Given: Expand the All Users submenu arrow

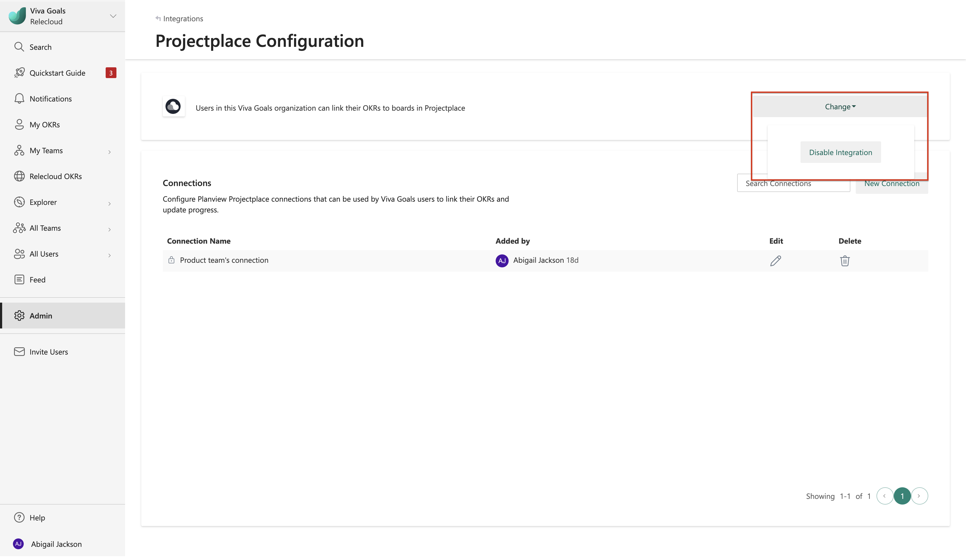Looking at the screenshot, I should click(x=110, y=255).
